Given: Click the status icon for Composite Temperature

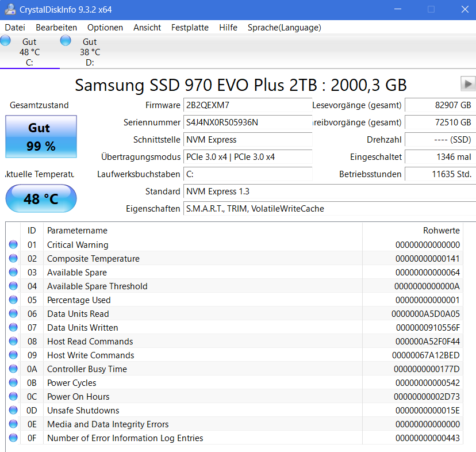Looking at the screenshot, I should [13, 258].
